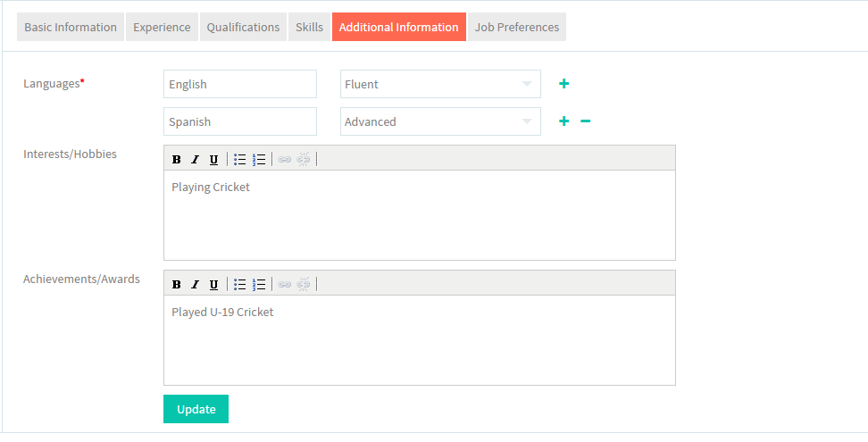Remove Spanish language row with minus icon

pyautogui.click(x=585, y=121)
